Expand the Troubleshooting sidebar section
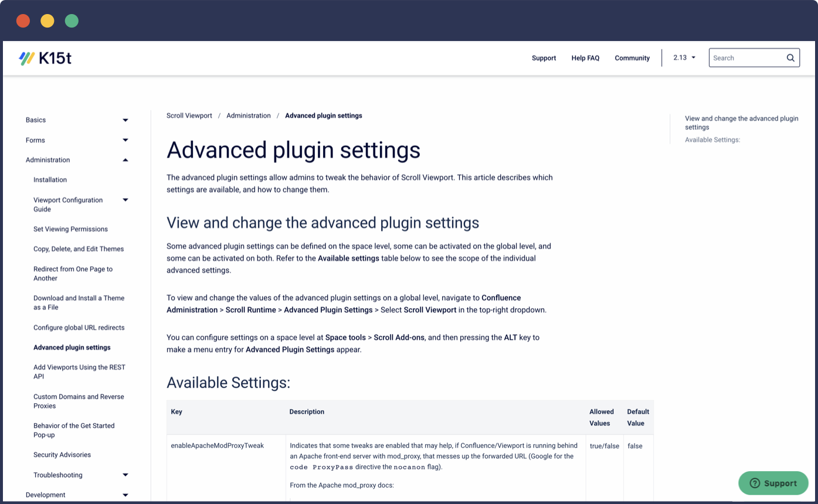818x504 pixels. click(x=125, y=475)
